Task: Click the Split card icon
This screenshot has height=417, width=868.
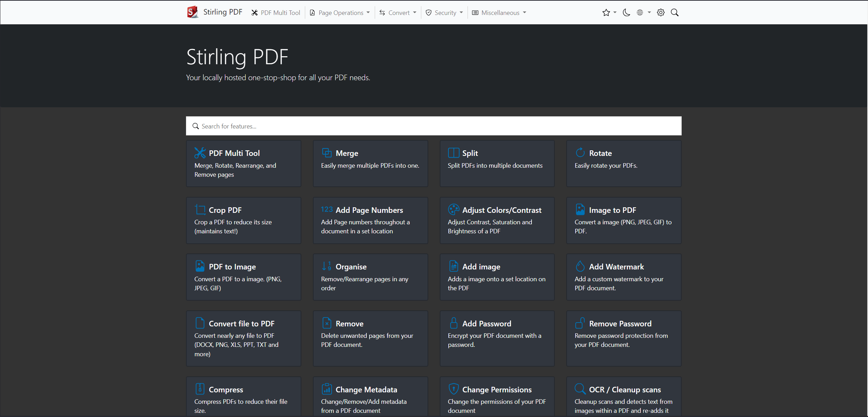Action: pyautogui.click(x=453, y=153)
